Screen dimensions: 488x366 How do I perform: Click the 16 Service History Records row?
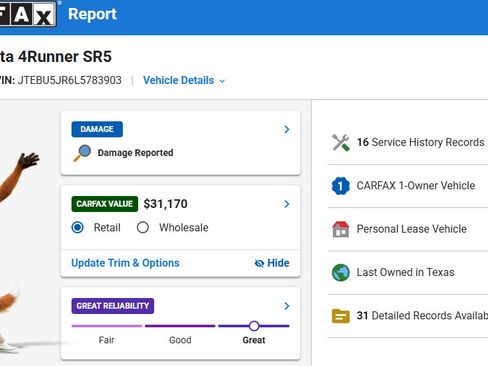(408, 143)
